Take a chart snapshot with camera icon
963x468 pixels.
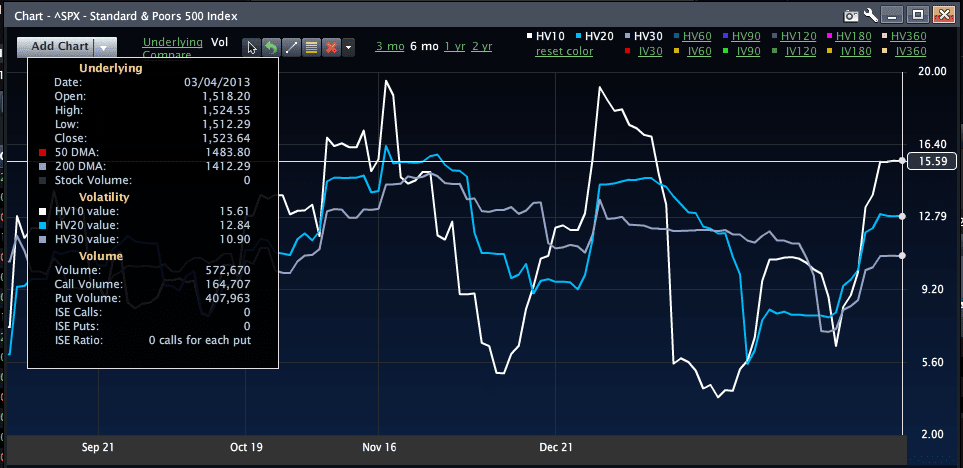(851, 15)
